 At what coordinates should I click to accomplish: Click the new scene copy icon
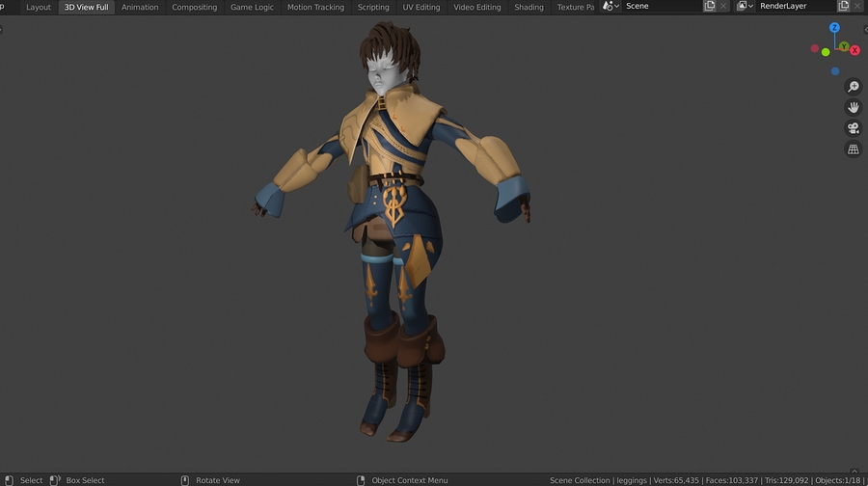point(710,7)
